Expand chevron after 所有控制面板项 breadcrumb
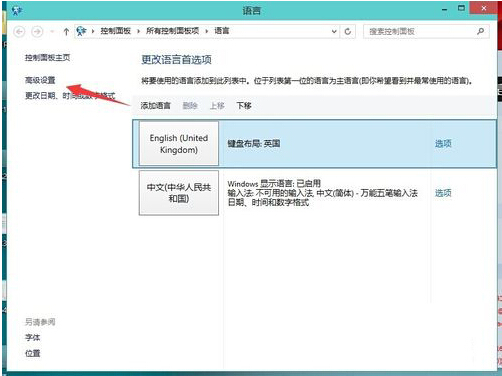502x376 pixels. click(207, 31)
